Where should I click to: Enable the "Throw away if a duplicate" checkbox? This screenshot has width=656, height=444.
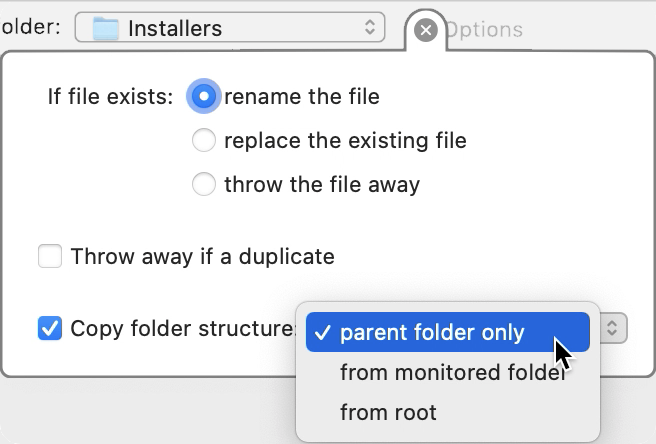point(50,257)
